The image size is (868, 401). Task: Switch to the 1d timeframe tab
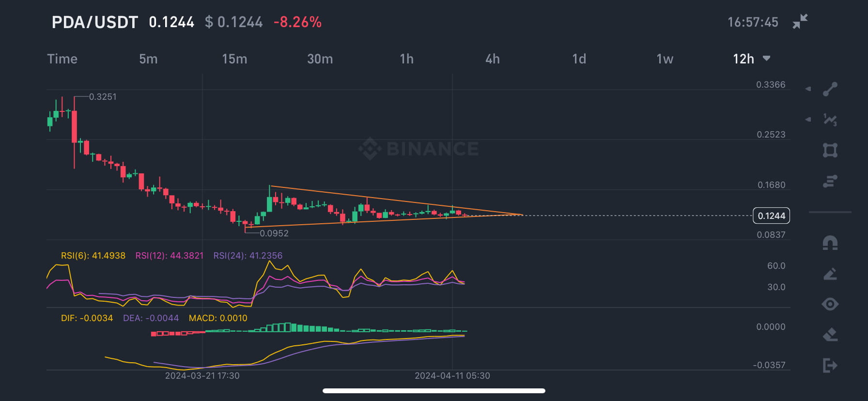pos(579,59)
